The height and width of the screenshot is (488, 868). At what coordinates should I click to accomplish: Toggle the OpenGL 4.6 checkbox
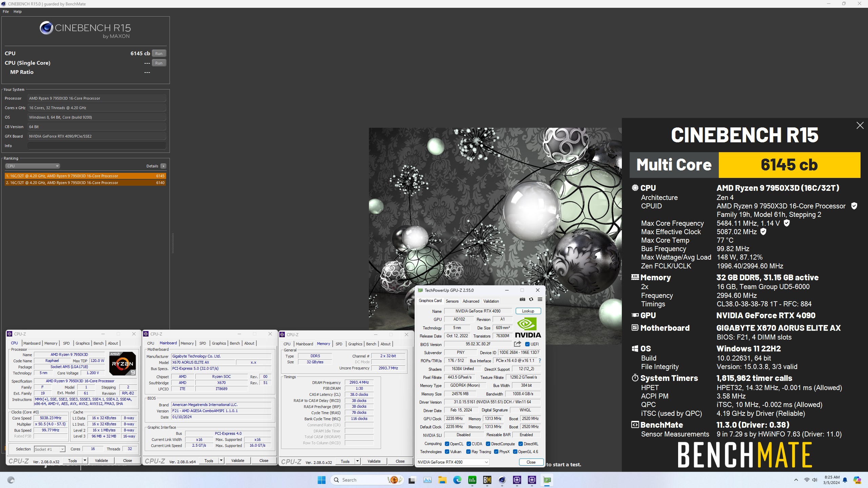click(x=515, y=451)
